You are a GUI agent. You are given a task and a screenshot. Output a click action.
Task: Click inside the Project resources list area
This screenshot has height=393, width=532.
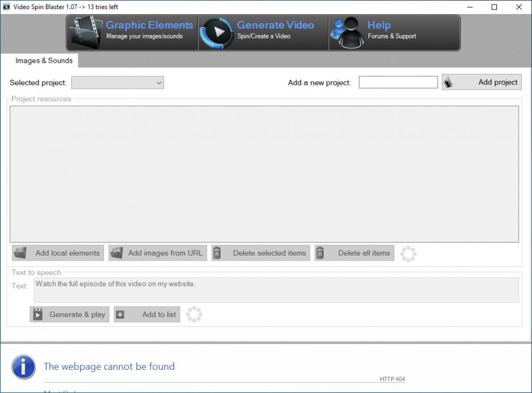pos(264,174)
